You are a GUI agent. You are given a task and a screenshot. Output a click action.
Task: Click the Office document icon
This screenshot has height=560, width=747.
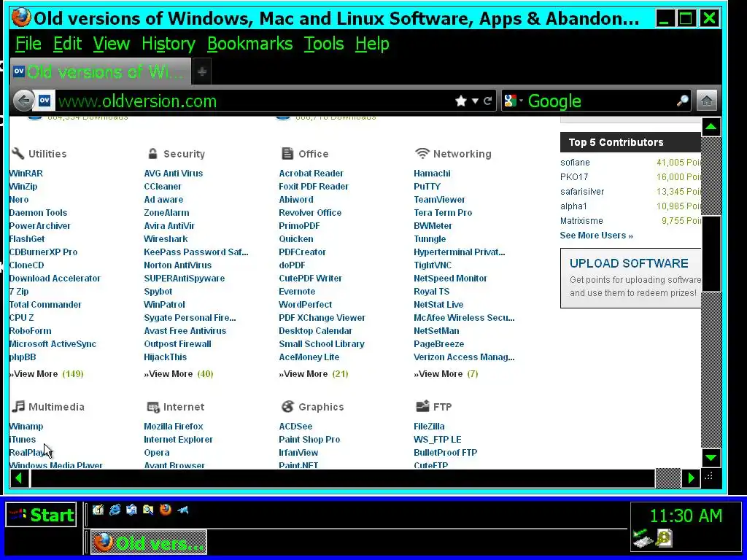[287, 153]
